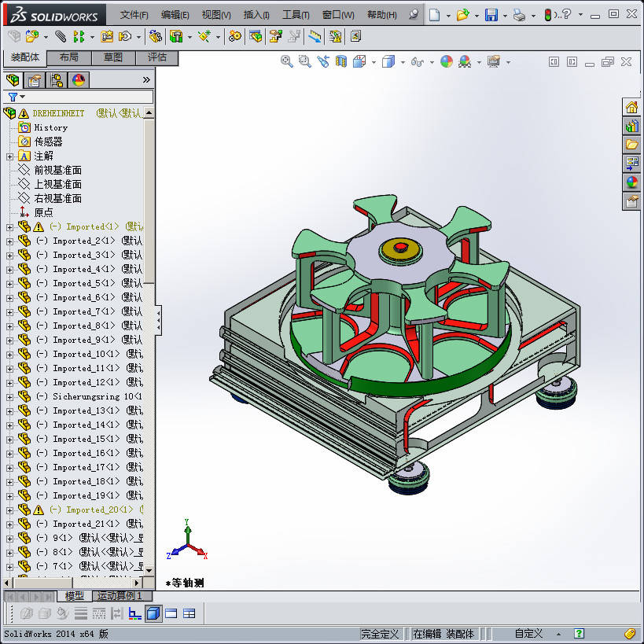The width and height of the screenshot is (644, 644).
Task: Switch to the PropertyManager panel
Action: 34,79
